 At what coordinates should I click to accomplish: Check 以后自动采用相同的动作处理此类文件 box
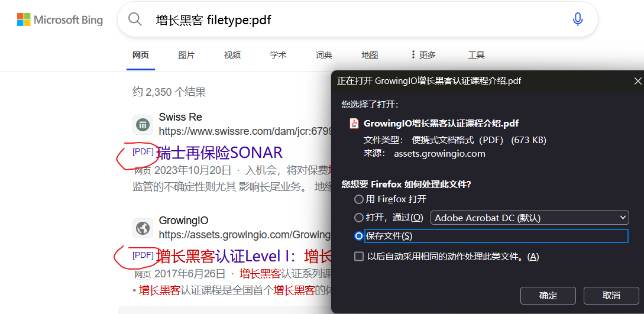pyautogui.click(x=359, y=257)
